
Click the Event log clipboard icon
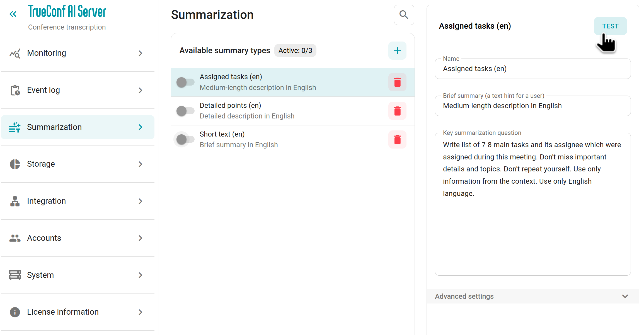click(15, 90)
